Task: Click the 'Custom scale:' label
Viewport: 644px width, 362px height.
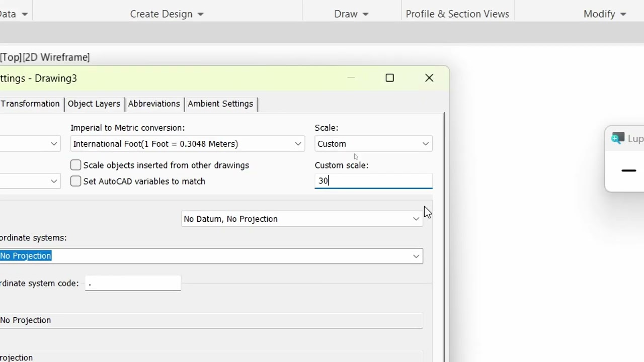Action: pos(342,165)
